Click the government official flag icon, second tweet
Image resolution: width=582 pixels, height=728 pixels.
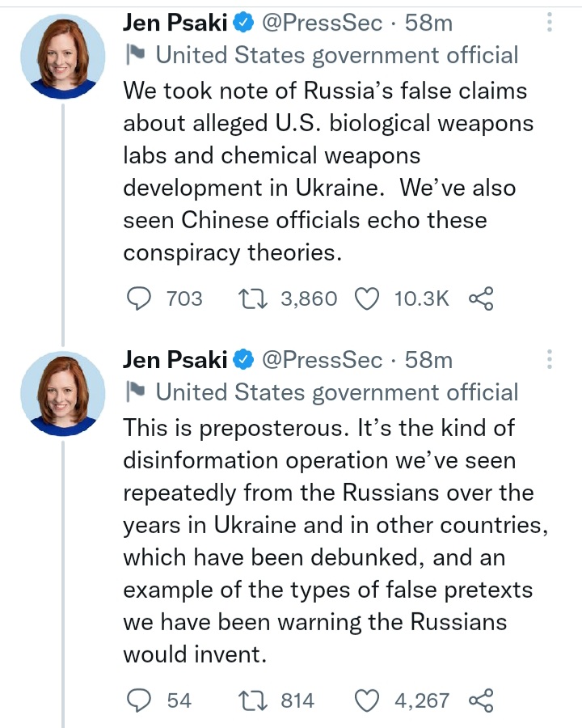click(136, 392)
